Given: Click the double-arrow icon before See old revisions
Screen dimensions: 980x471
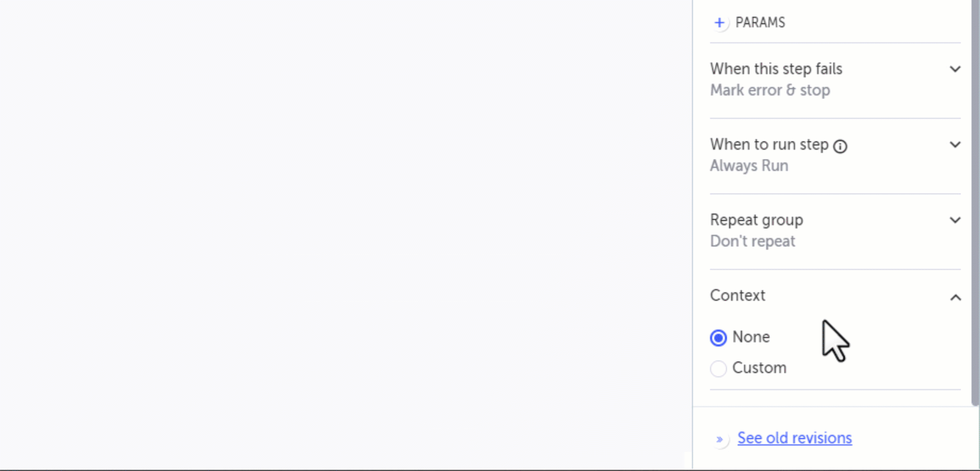Looking at the screenshot, I should click(720, 439).
